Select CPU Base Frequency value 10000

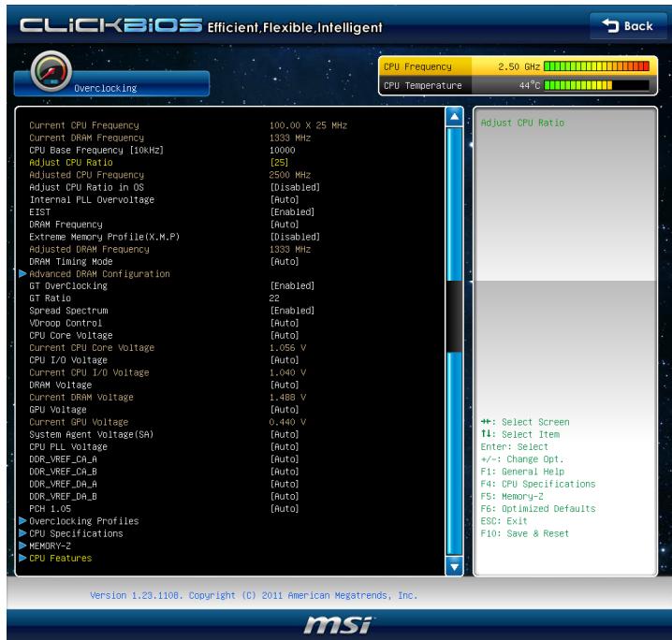tap(282, 150)
